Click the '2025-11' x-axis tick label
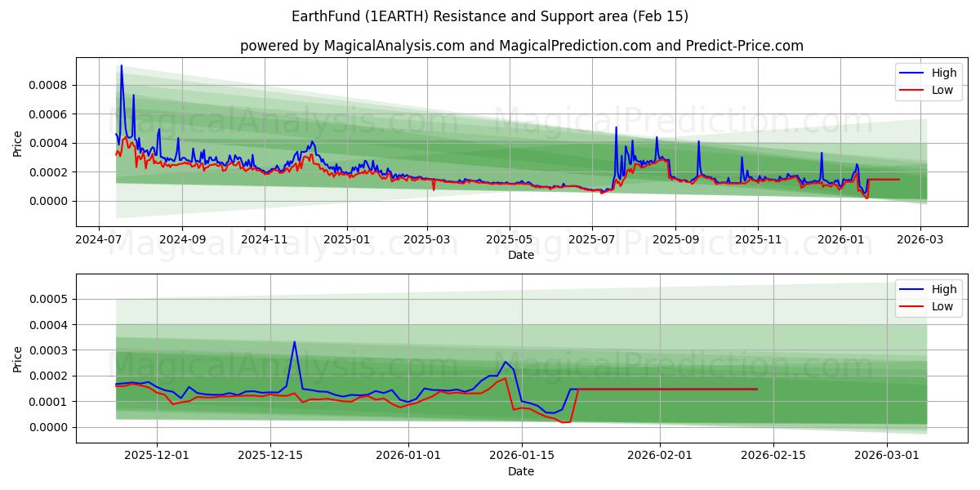This screenshot has width=980, height=490. pyautogui.click(x=758, y=239)
